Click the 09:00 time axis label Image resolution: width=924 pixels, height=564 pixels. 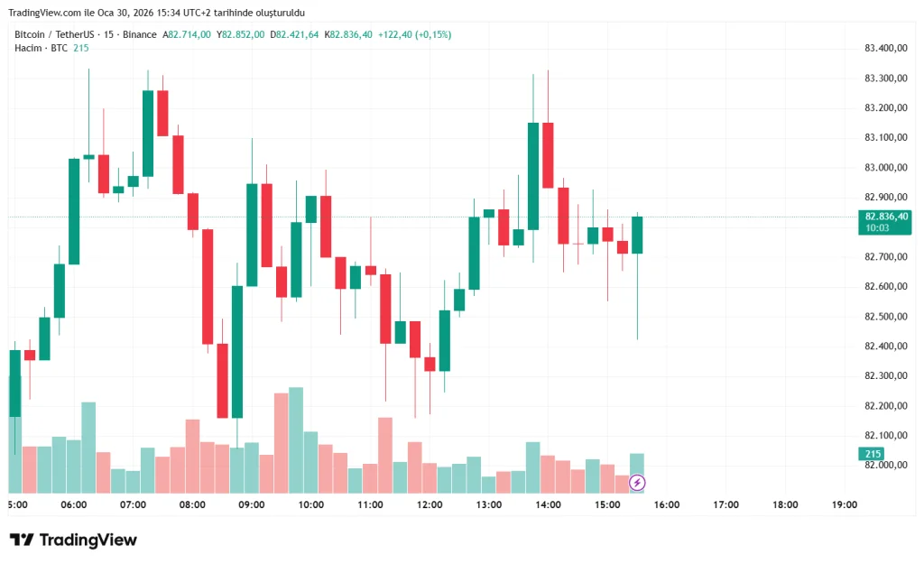tap(251, 505)
